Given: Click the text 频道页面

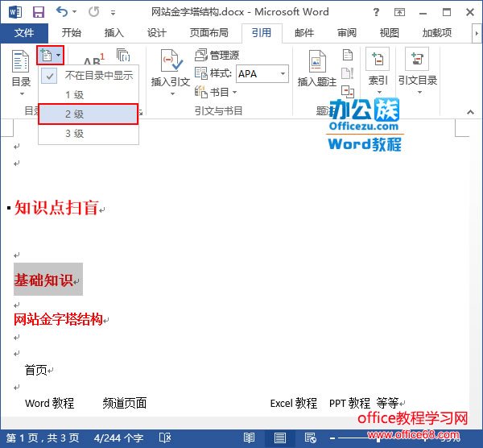Looking at the screenshot, I should click(125, 403).
